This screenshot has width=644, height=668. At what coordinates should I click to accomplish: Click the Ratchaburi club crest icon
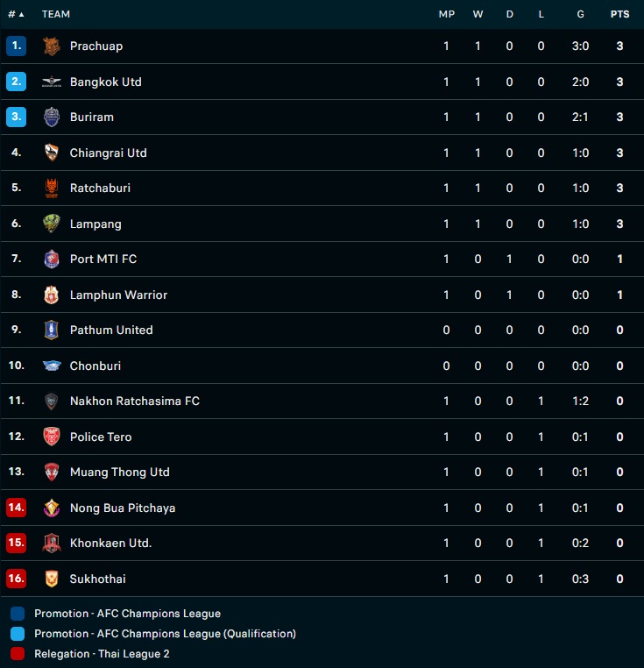tap(52, 188)
